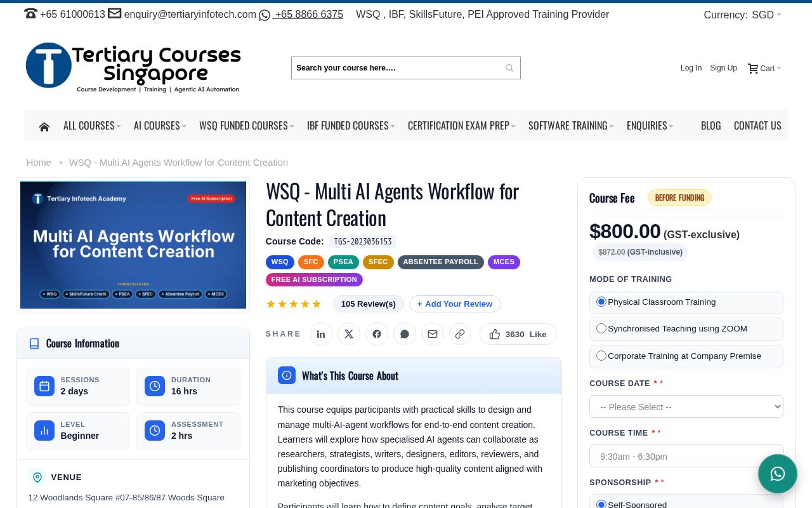Click the Sessions calendar icon
The height and width of the screenshot is (508, 812).
tap(44, 386)
